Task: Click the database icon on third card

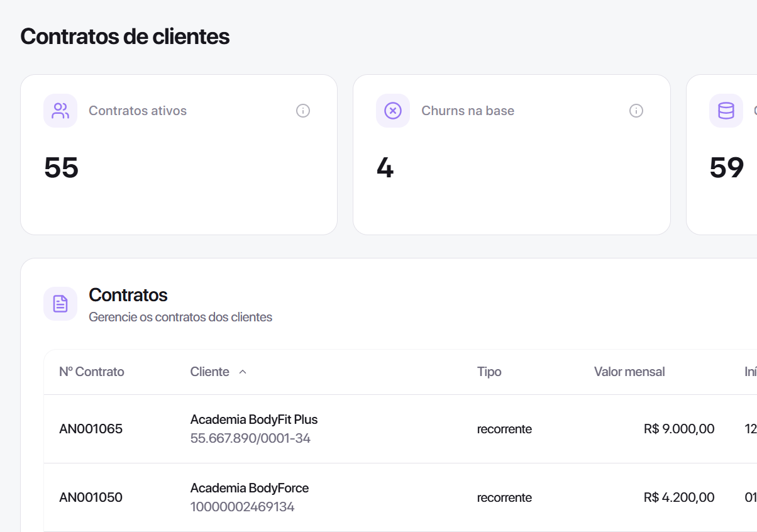Action: 726,111
